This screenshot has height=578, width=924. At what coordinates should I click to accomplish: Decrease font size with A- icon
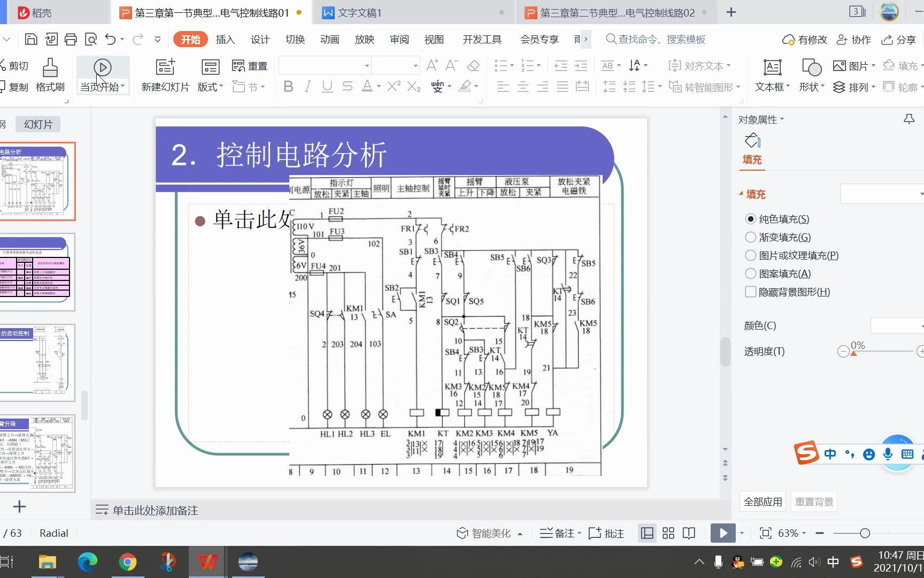[x=452, y=66]
